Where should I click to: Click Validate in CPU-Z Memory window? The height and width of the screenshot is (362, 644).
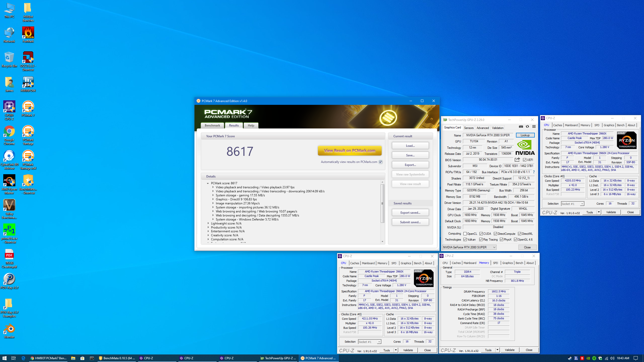click(x=509, y=350)
